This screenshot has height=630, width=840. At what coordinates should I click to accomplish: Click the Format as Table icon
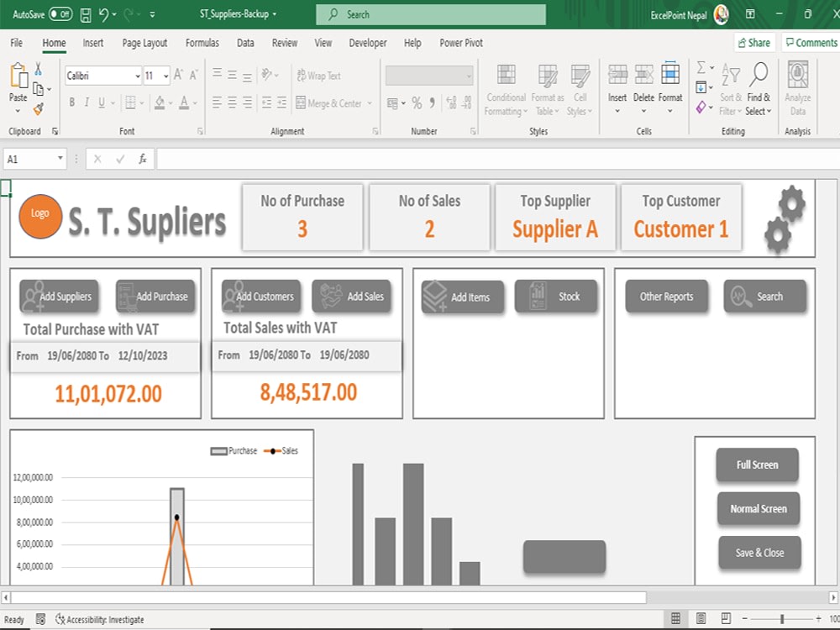click(548, 75)
